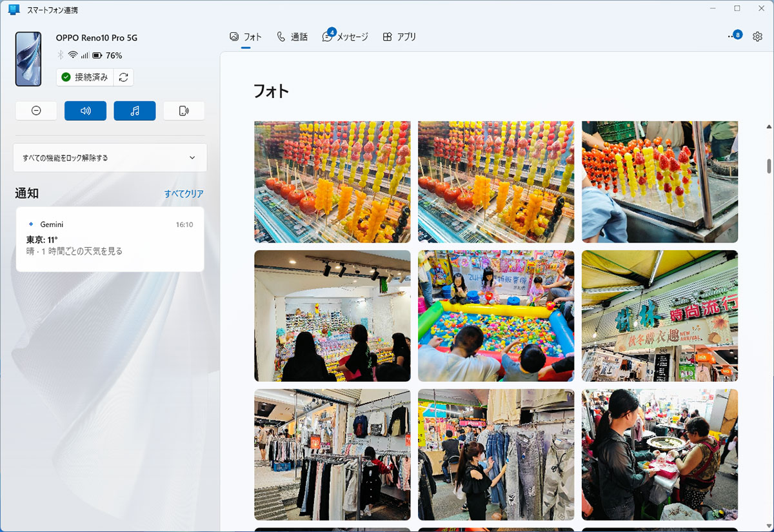Click the mobile signal strength icon

[84, 55]
